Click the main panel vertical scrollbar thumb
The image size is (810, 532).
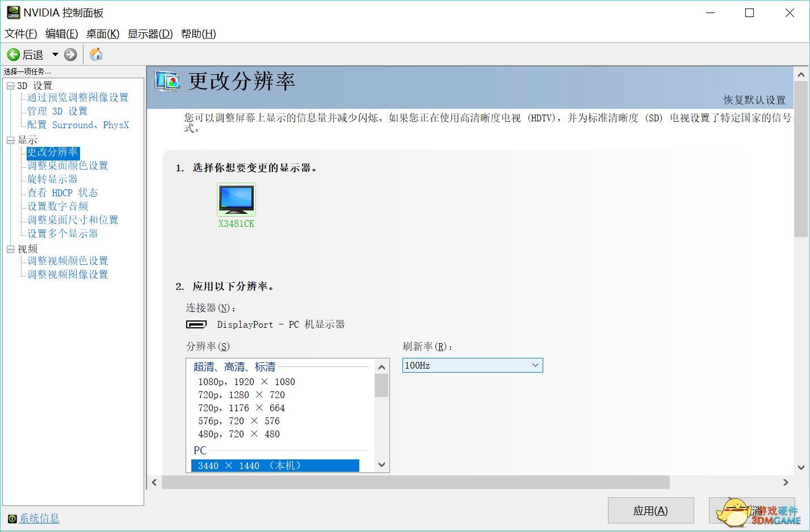(801, 160)
